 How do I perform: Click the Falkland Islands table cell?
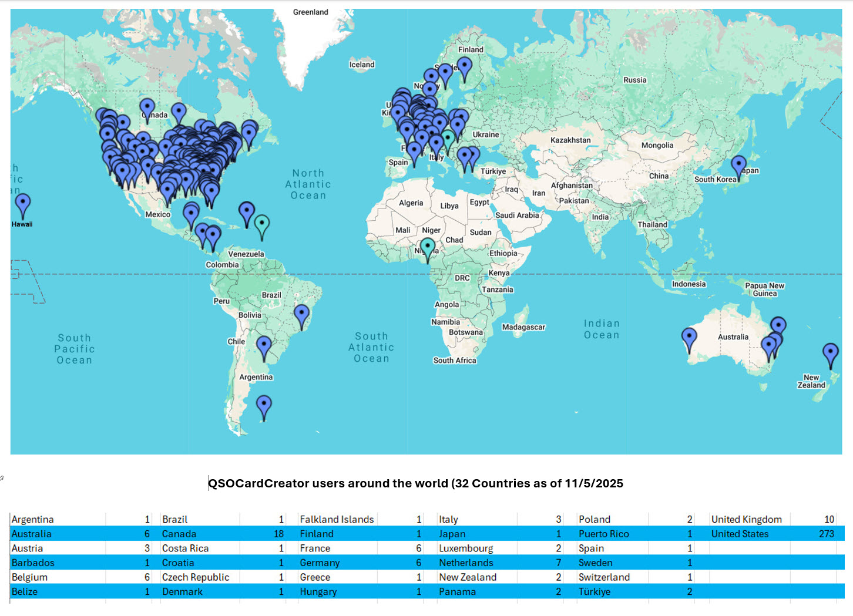pyautogui.click(x=337, y=519)
